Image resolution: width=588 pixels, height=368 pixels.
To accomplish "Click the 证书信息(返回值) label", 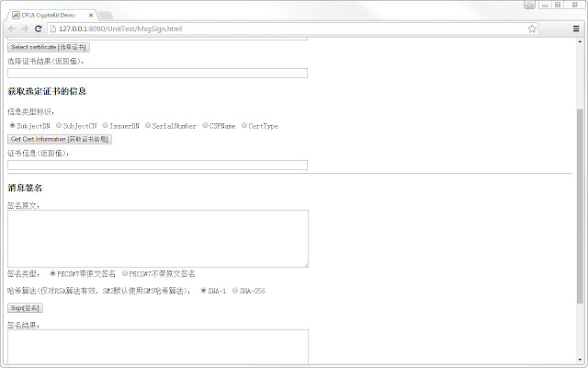I will click(39, 154).
